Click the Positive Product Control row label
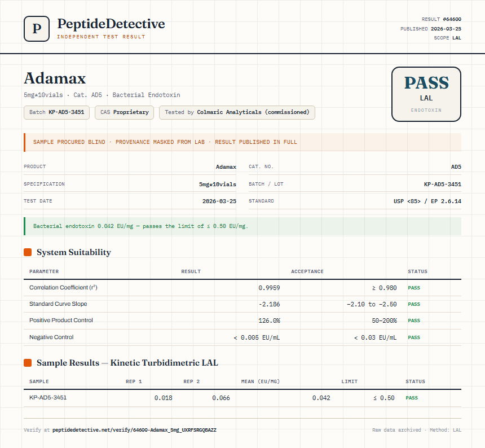Image resolution: width=485 pixels, height=448 pixels. click(61, 320)
